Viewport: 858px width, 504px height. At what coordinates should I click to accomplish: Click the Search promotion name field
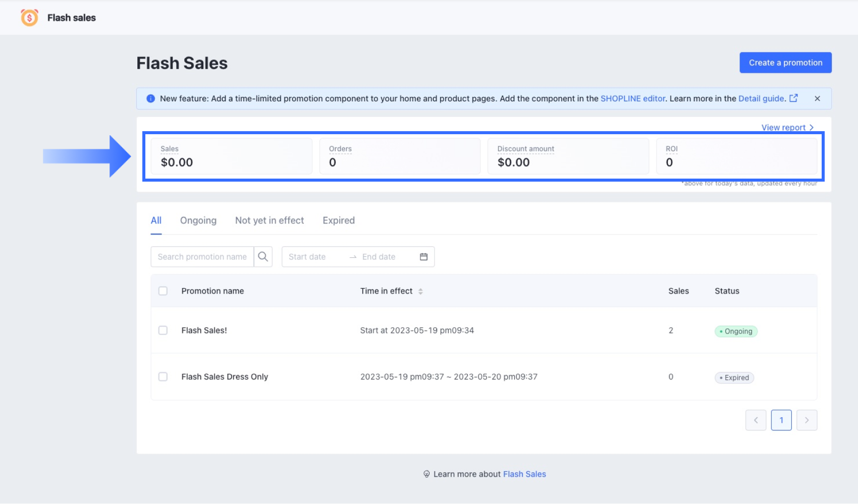coord(202,257)
